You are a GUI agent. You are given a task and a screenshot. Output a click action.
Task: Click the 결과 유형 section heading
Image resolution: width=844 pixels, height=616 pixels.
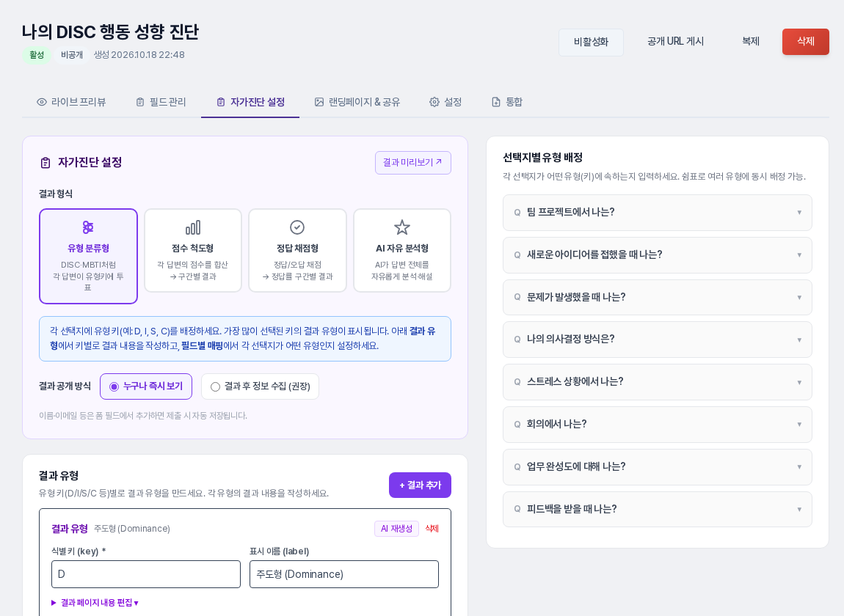pos(59,476)
